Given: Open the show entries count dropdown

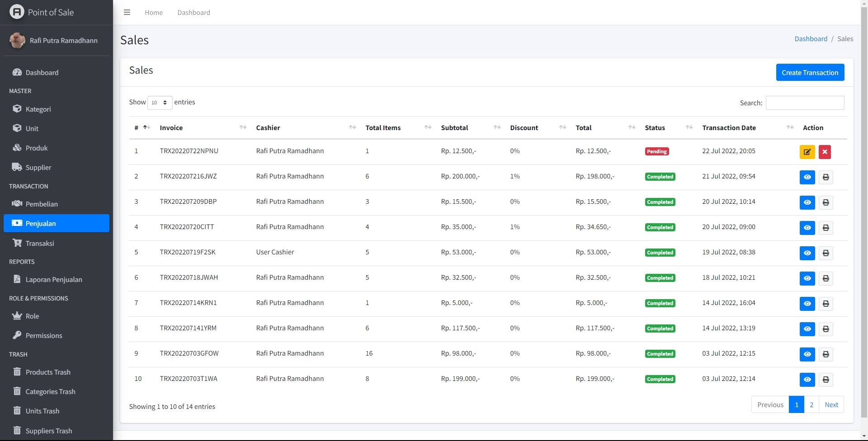Looking at the screenshot, I should (160, 103).
